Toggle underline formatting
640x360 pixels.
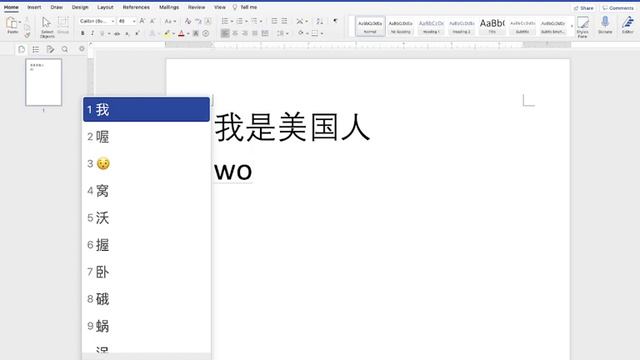click(102, 33)
